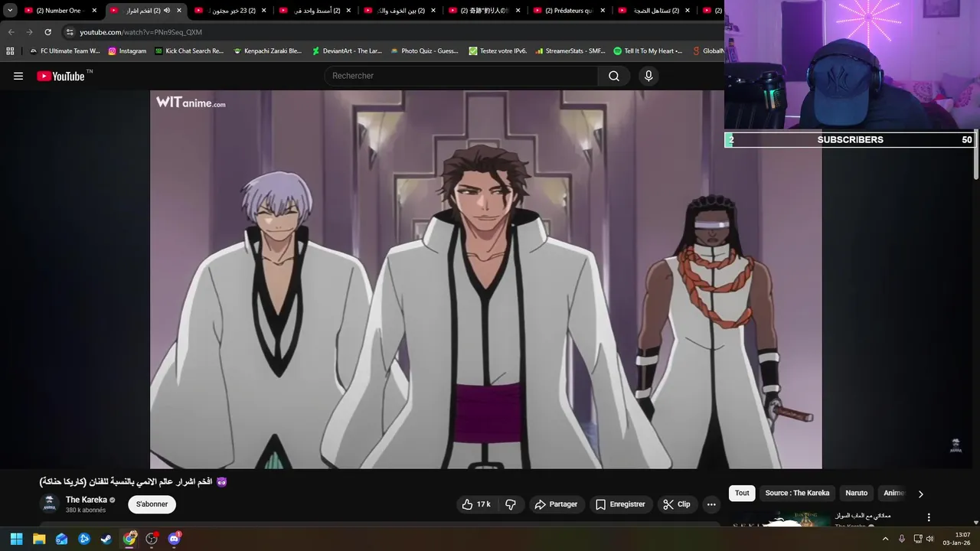Subscribe with the S'abonner button
Image resolution: width=980 pixels, height=551 pixels.
click(152, 504)
